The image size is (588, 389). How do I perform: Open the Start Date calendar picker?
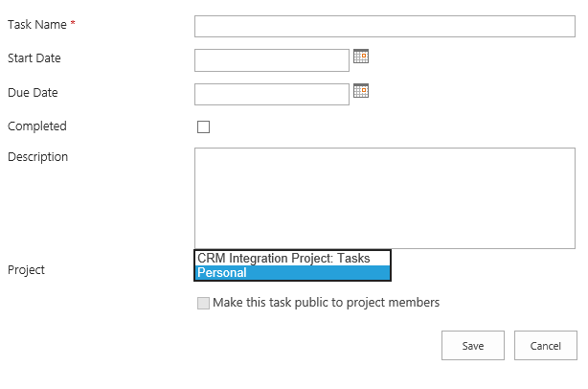(x=361, y=57)
